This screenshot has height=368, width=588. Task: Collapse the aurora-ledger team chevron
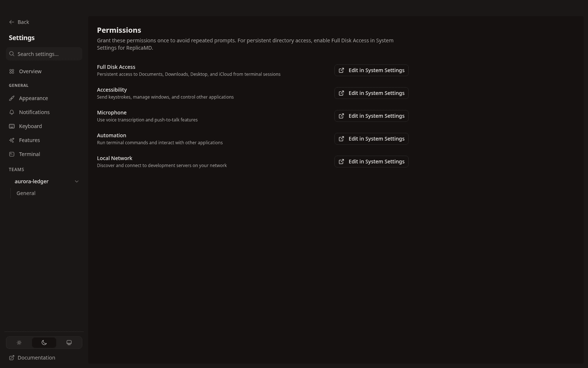tap(76, 181)
